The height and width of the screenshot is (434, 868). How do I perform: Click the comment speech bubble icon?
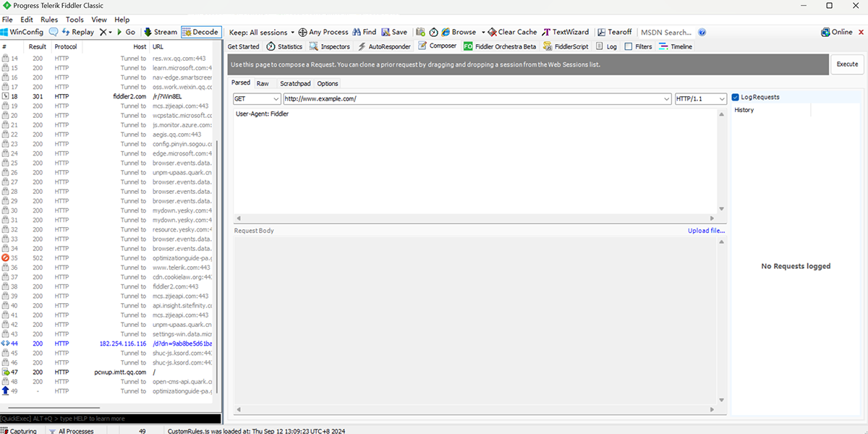pyautogui.click(x=54, y=32)
